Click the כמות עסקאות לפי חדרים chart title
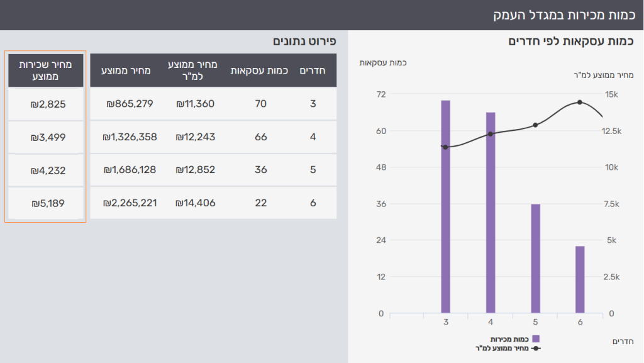 pyautogui.click(x=570, y=42)
